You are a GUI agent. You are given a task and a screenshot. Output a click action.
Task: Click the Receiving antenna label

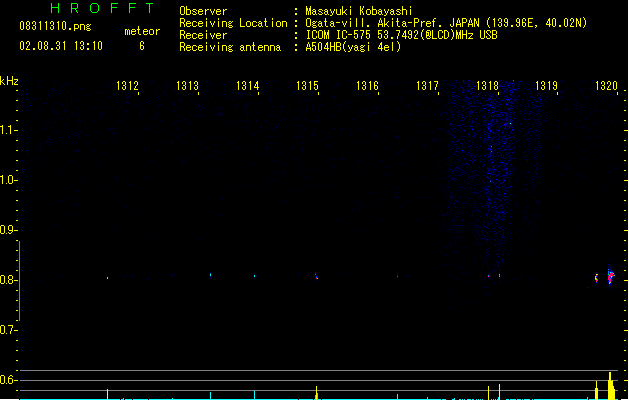(x=230, y=47)
